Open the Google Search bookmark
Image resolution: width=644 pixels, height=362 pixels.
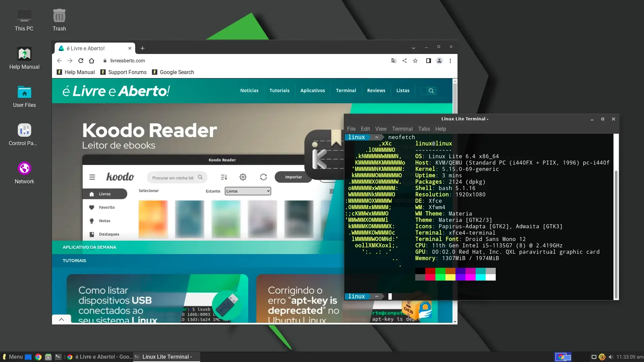[173, 72]
